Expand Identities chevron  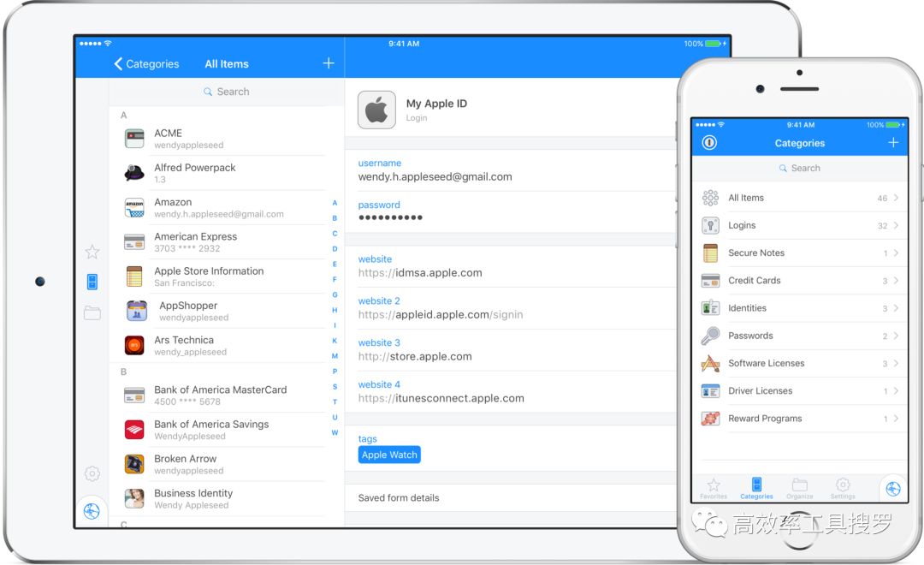pos(896,308)
